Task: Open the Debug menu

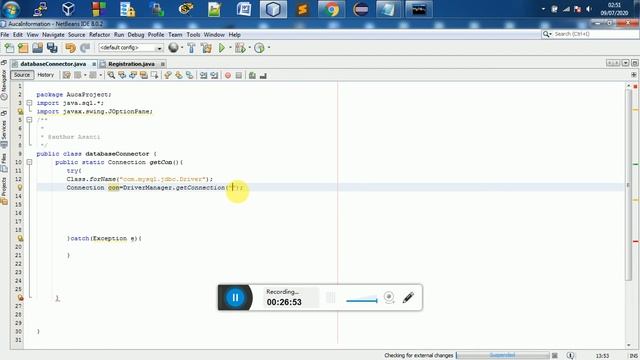Action: [136, 35]
